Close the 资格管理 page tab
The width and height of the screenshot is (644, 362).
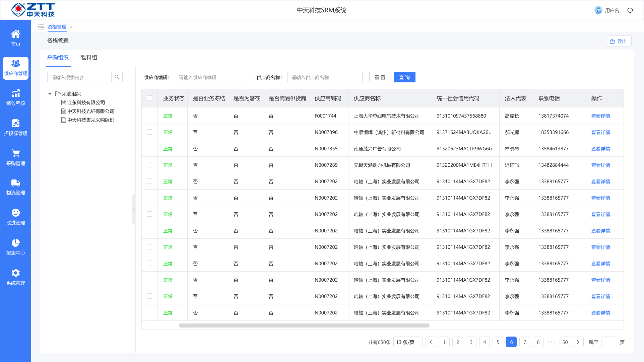coord(71,27)
